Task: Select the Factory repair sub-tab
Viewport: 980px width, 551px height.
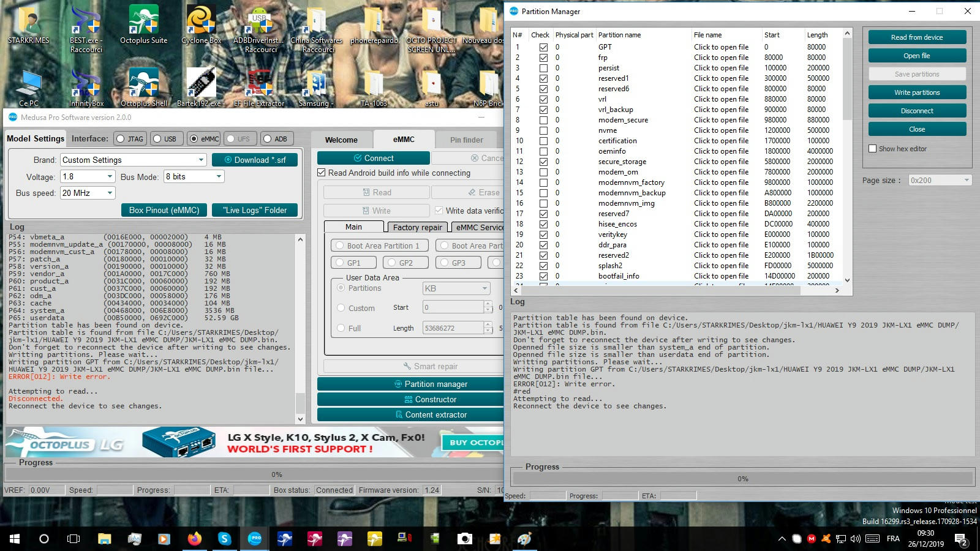Action: point(418,227)
